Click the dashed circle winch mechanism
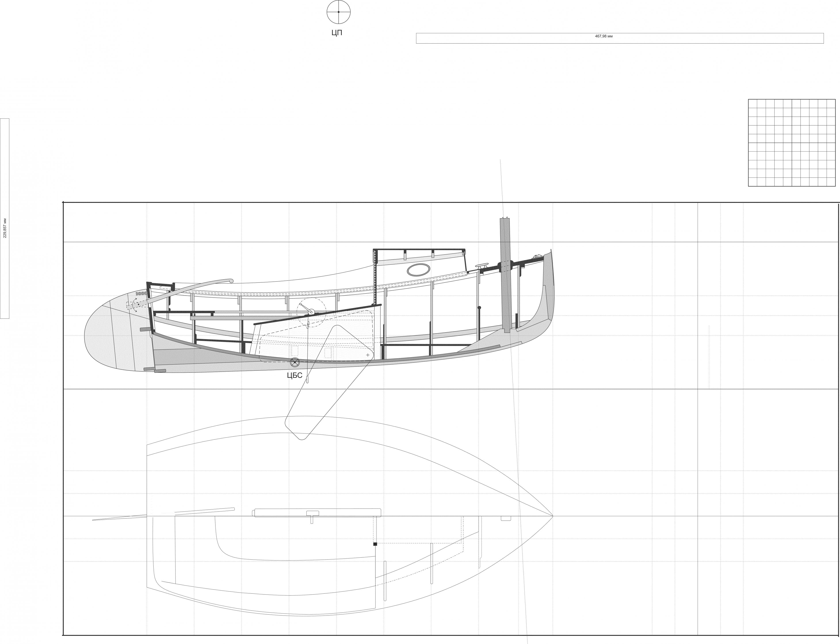The width and height of the screenshot is (840, 644). tap(311, 312)
